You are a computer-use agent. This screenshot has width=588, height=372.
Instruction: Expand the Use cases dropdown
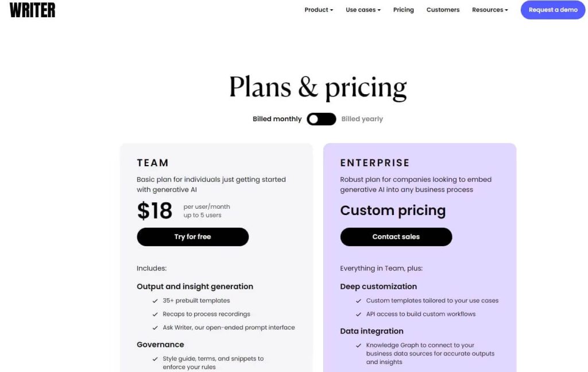click(x=363, y=10)
